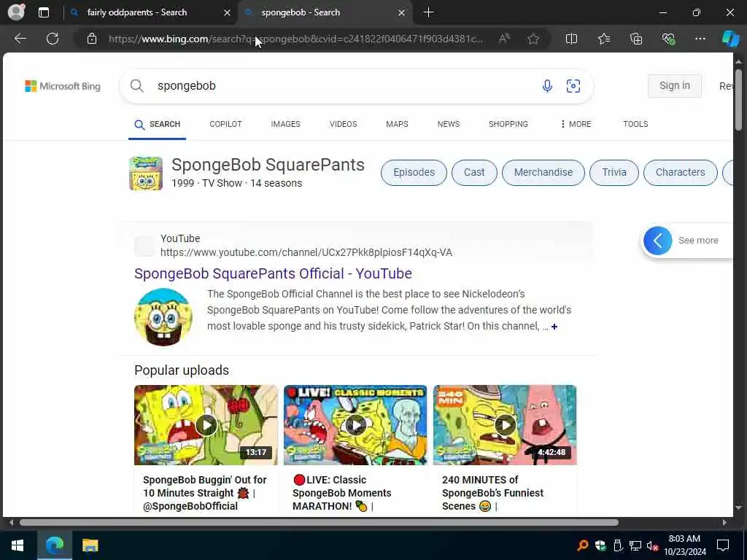The image size is (747, 560).
Task: Open File Explorer from taskbar
Action: (90, 545)
